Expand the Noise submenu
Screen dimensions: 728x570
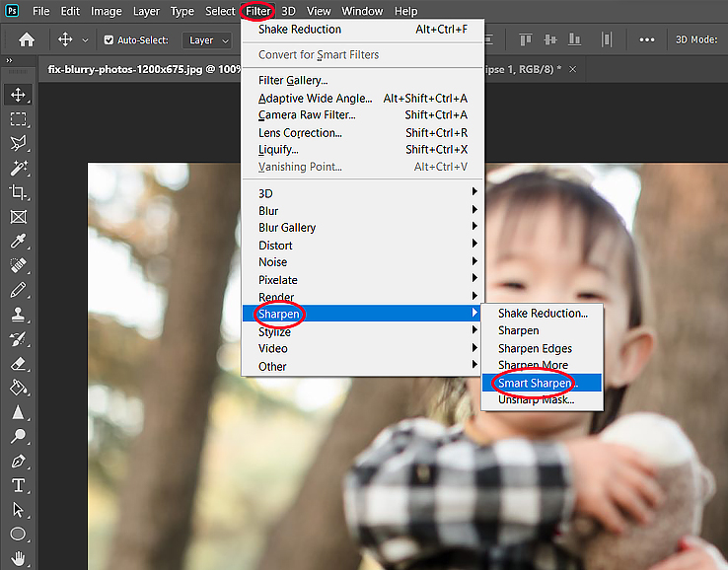(x=362, y=262)
